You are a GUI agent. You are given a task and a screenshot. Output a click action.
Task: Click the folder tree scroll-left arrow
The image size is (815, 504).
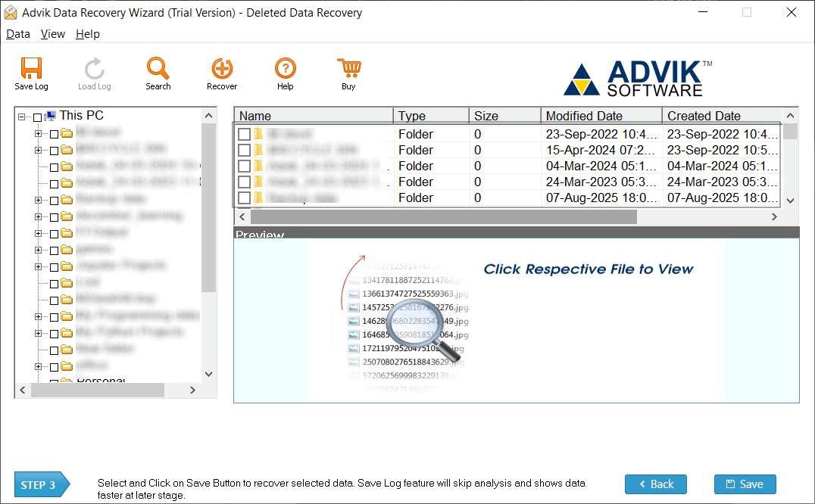pos(23,390)
